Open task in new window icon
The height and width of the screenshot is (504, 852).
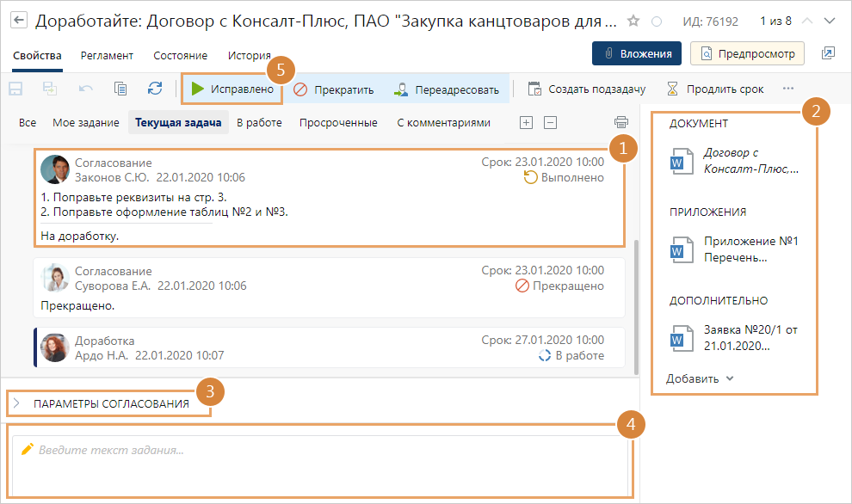(828, 53)
